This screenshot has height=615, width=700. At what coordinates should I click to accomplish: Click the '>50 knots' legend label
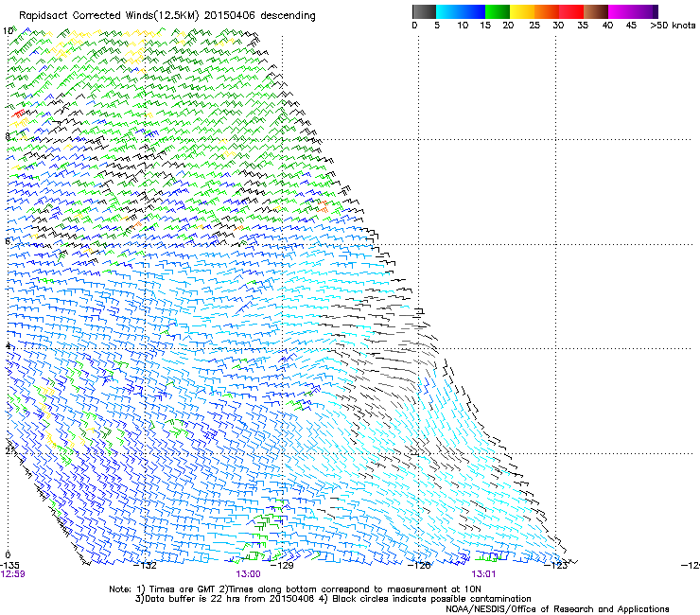[673, 26]
